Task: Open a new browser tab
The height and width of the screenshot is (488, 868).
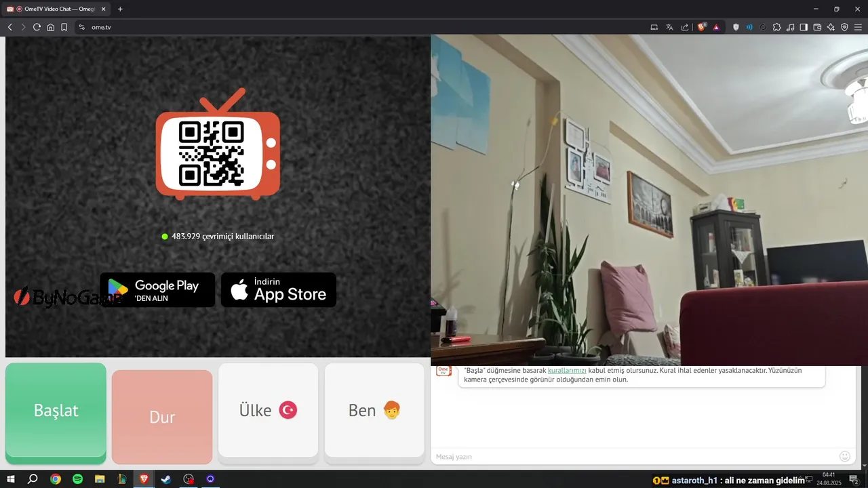Action: tap(120, 9)
